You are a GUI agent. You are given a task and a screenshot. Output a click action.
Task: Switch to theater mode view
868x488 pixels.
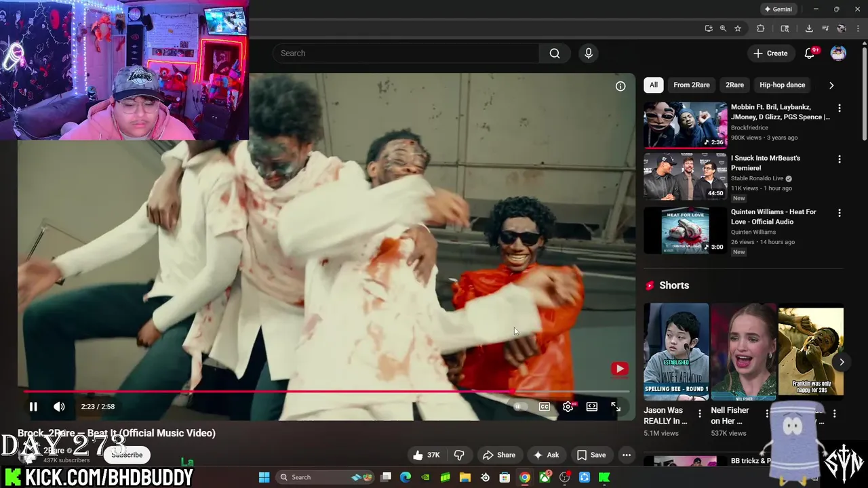coord(592,407)
